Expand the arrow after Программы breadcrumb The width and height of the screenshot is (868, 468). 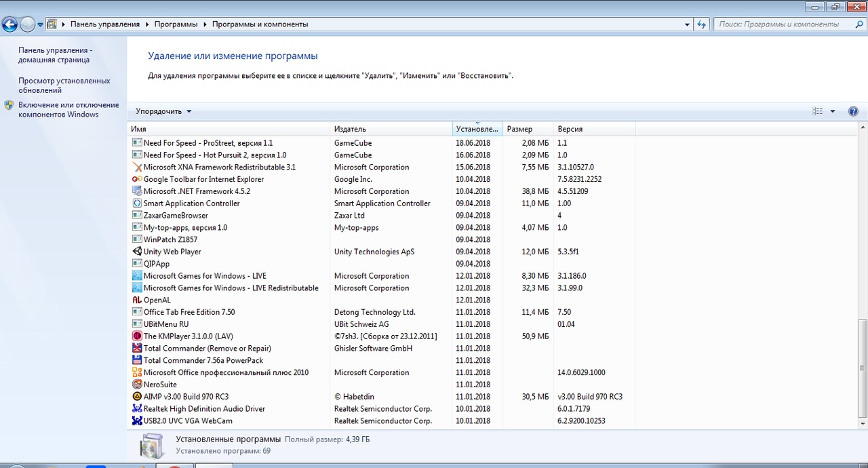pyautogui.click(x=204, y=24)
